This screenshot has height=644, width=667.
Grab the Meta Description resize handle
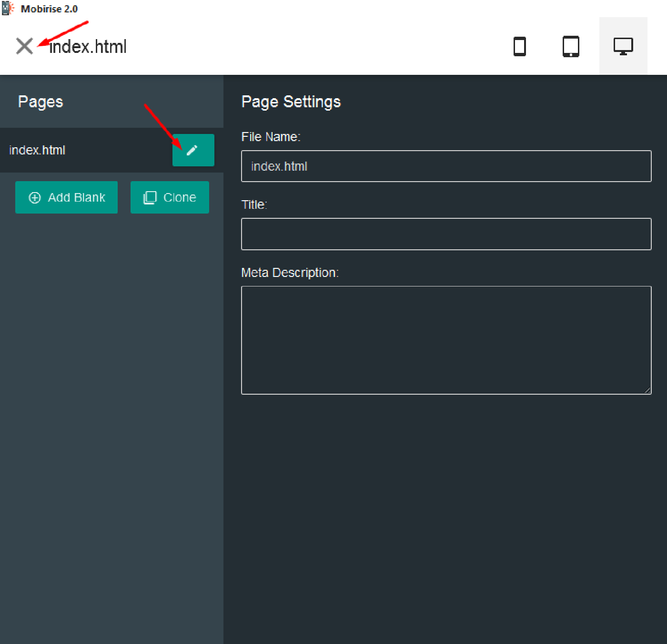[647, 390]
